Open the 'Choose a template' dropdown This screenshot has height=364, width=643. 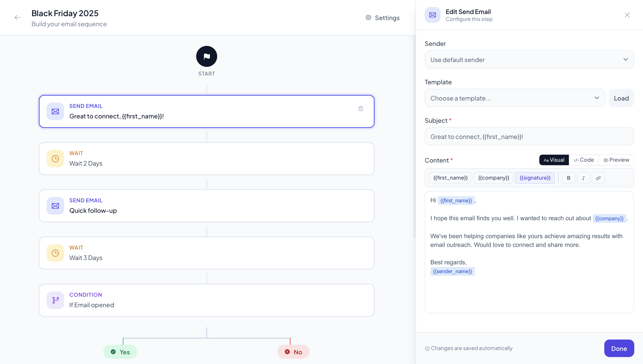point(514,98)
